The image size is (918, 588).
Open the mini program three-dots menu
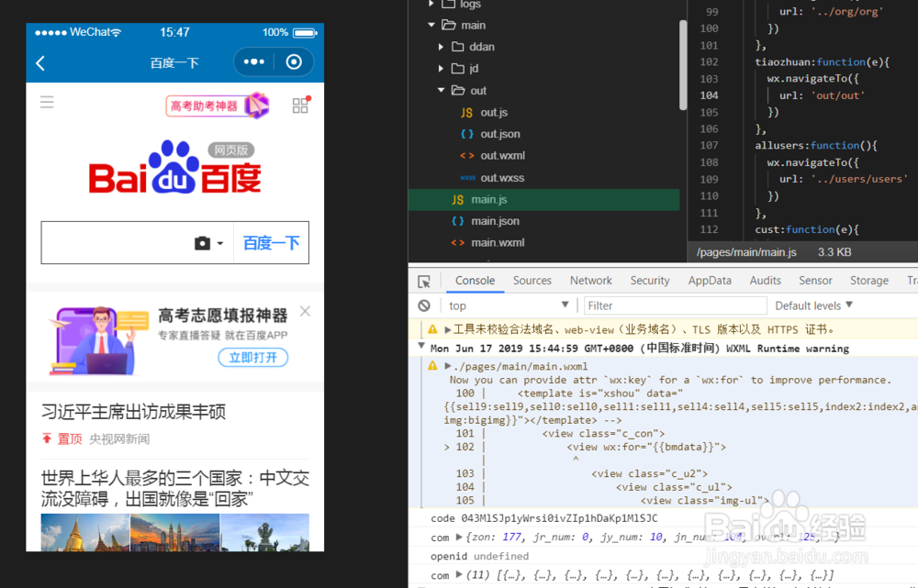point(254,62)
